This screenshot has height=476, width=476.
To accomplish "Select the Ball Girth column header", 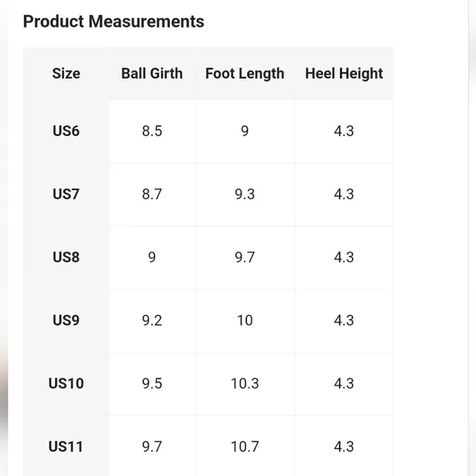I will [152, 74].
